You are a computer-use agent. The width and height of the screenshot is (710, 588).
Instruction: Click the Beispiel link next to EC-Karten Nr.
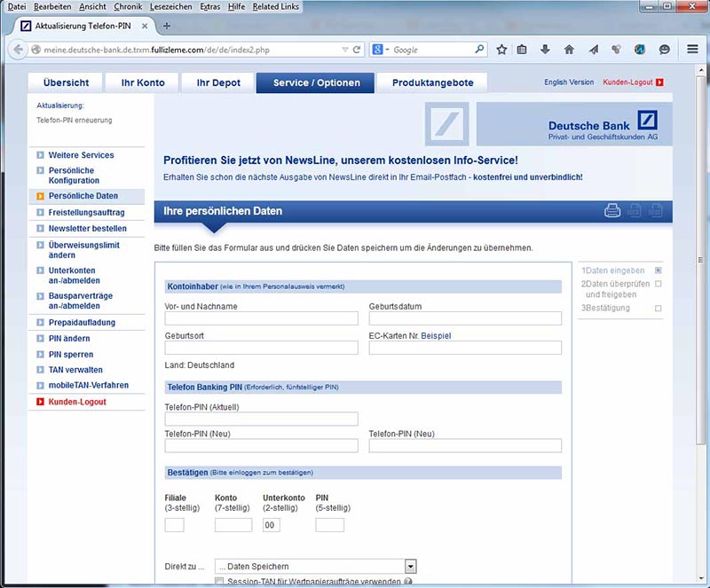[436, 336]
